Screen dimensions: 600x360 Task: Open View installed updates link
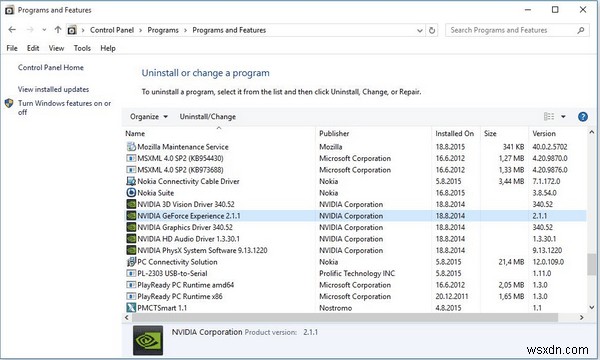53,90
